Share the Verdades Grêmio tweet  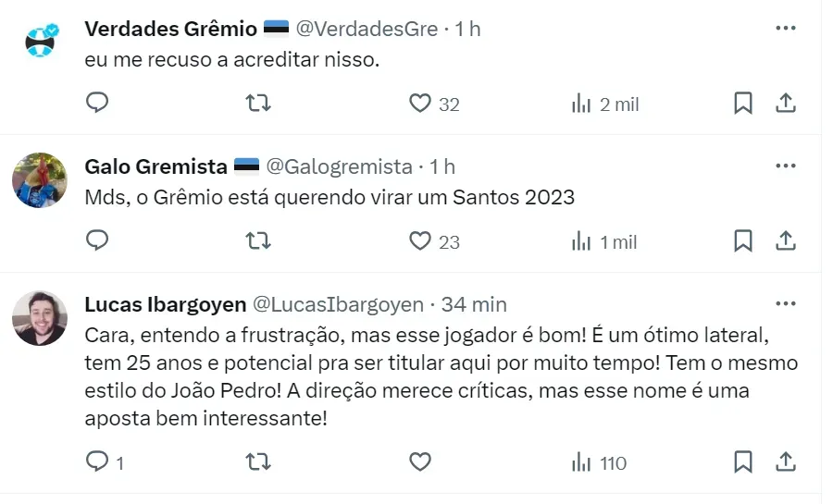pos(785,104)
